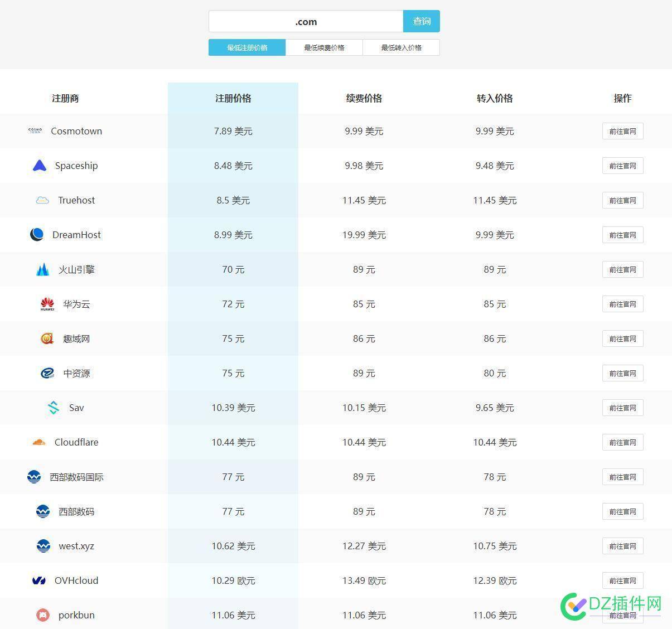Screen dimensions: 672x629
Task: Click the DreamHost moon logo
Action: 37,235
